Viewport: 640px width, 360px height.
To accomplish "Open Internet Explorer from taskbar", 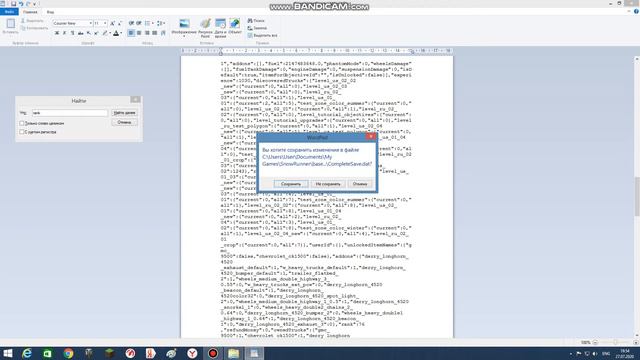I will (27, 353).
